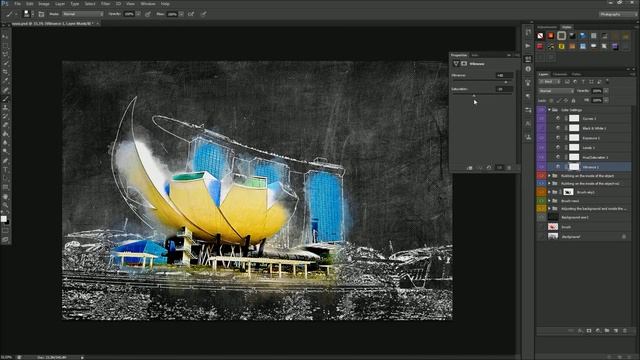
Task: Switch to the Adjustments tab
Action: [547, 27]
